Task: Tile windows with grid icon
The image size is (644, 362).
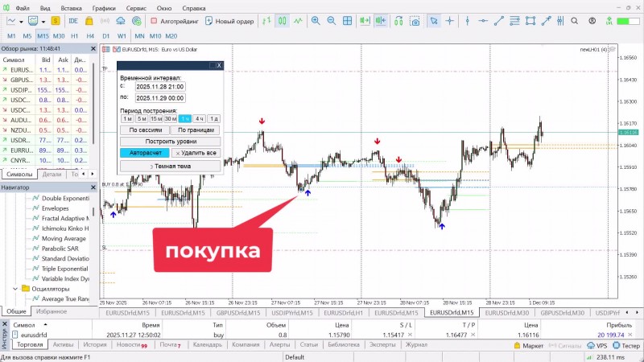Action: point(348,21)
